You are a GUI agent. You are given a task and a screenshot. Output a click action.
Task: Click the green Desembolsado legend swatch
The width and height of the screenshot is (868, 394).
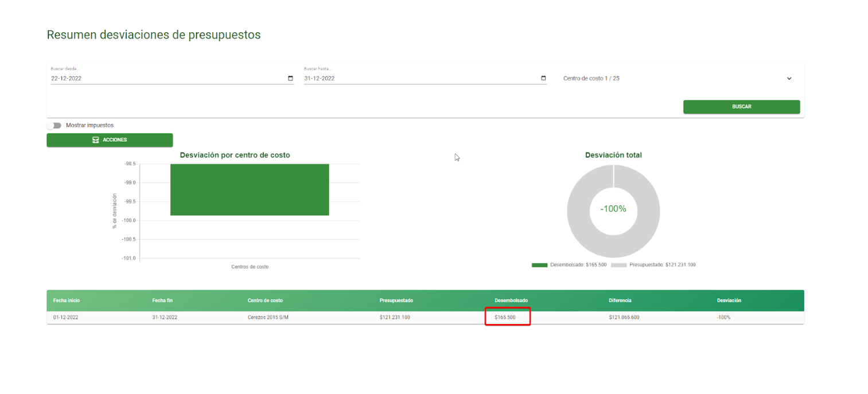pyautogui.click(x=539, y=265)
